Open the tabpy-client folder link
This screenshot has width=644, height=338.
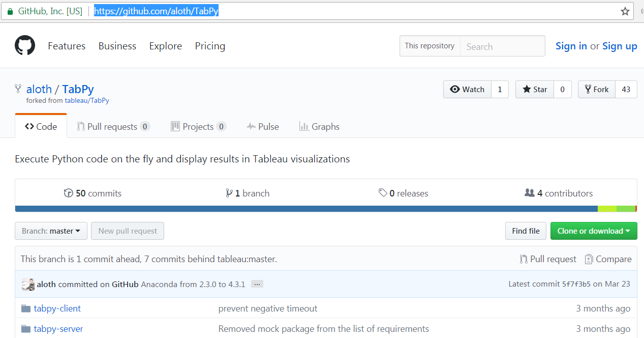[57, 308]
